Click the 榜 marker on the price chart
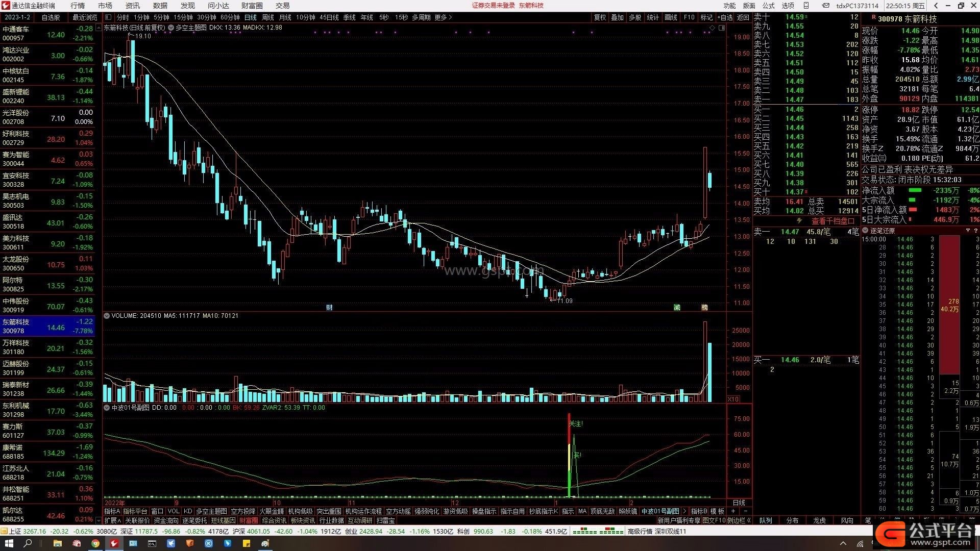Image resolution: width=980 pixels, height=551 pixels. pyautogui.click(x=704, y=307)
